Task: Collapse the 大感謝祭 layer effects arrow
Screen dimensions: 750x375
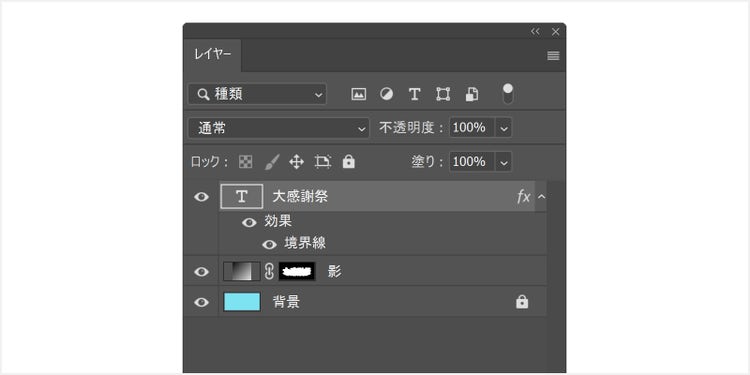Action: (x=541, y=196)
